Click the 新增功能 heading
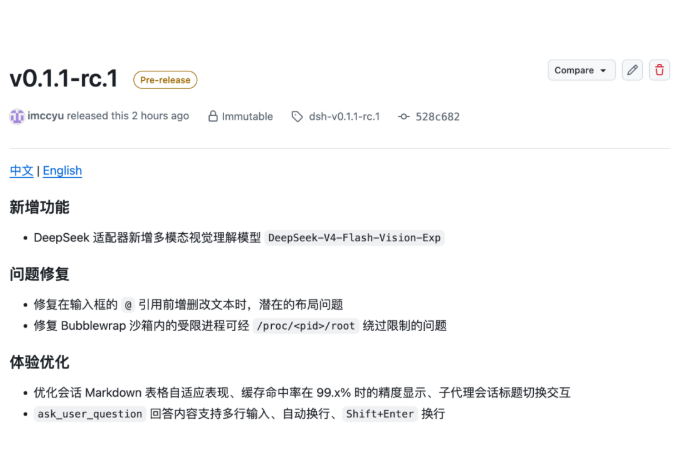Viewport: 696px width, 461px height. [40, 207]
